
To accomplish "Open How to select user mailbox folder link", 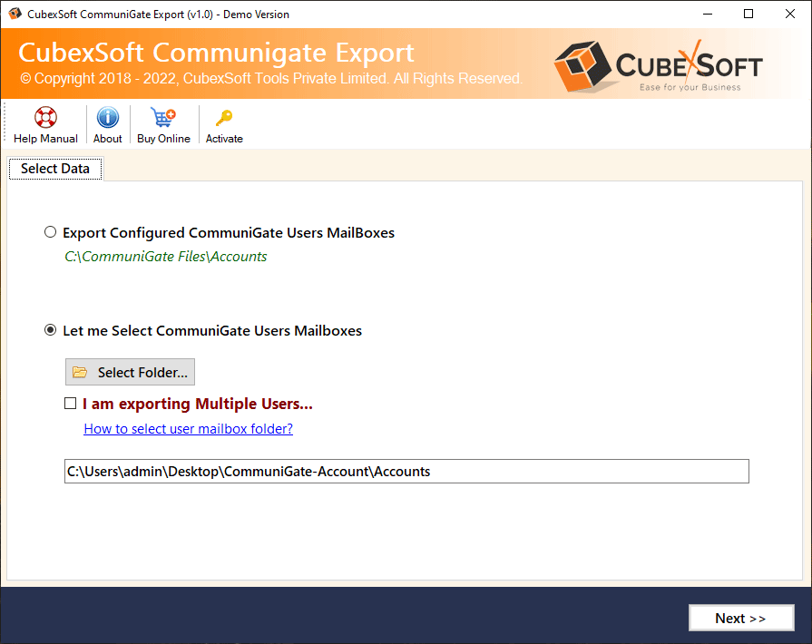I will (189, 429).
